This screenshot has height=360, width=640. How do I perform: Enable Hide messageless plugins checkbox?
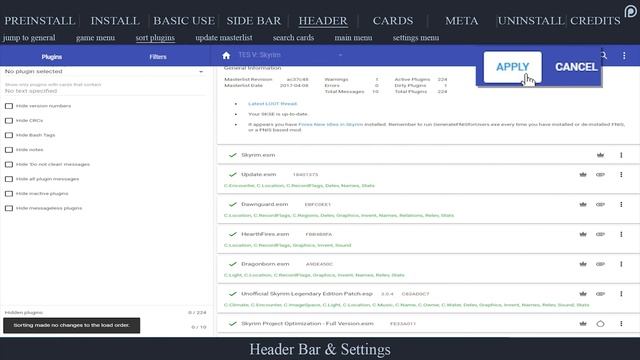[x=9, y=208]
